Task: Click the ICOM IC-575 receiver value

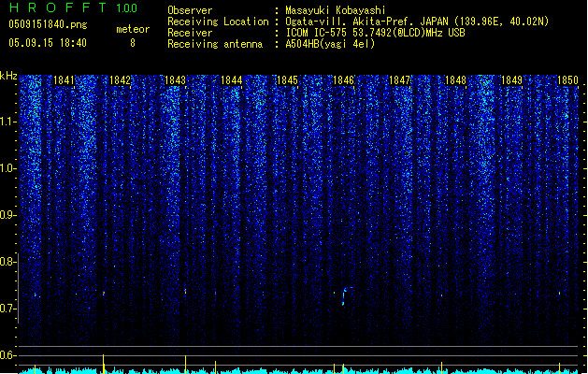Action: (376, 33)
